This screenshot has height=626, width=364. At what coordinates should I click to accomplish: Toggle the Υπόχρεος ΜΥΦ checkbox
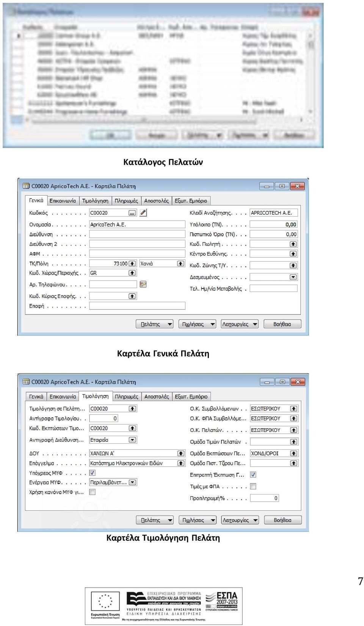tap(92, 473)
